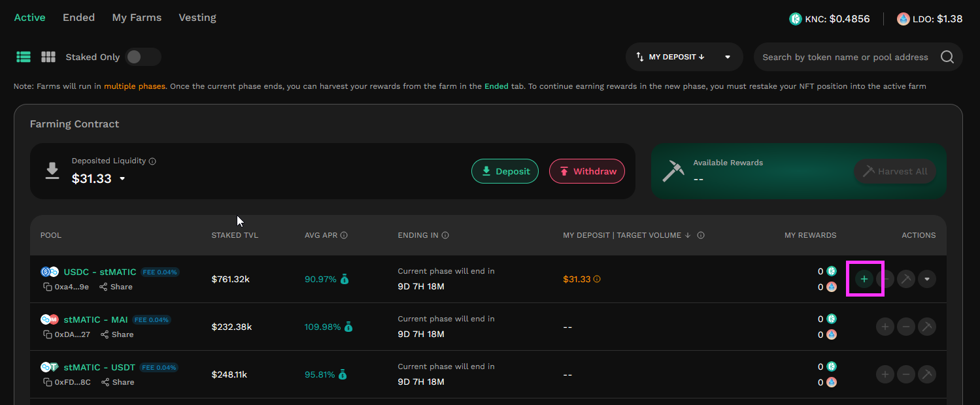Image resolution: width=980 pixels, height=405 pixels.
Task: Click money bag icon beside 90.97% APR
Action: pos(345,279)
